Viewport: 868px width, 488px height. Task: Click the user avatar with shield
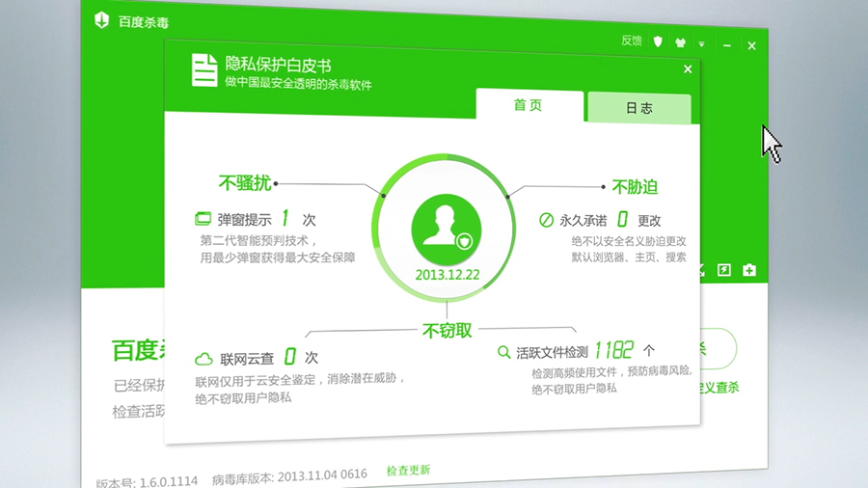click(x=447, y=230)
